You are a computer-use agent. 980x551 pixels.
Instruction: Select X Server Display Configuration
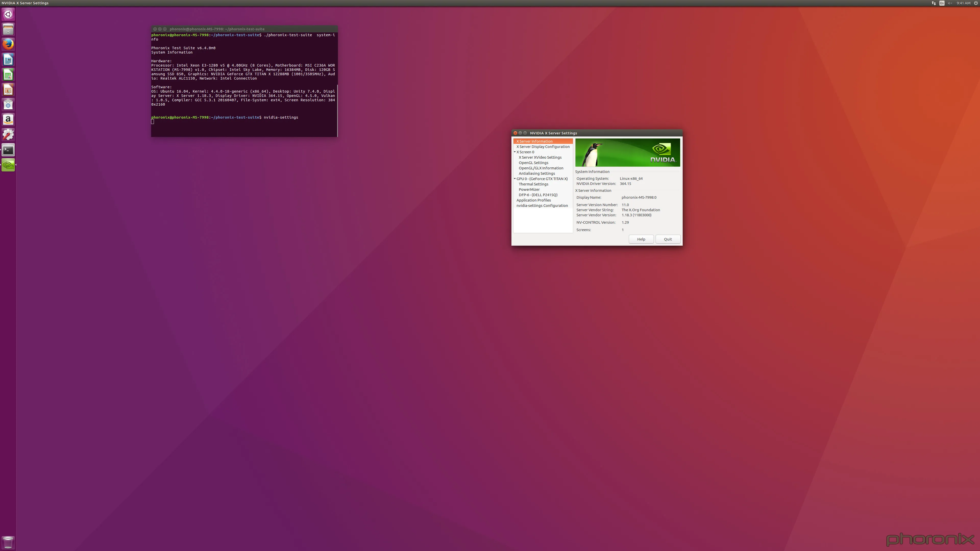tap(543, 147)
